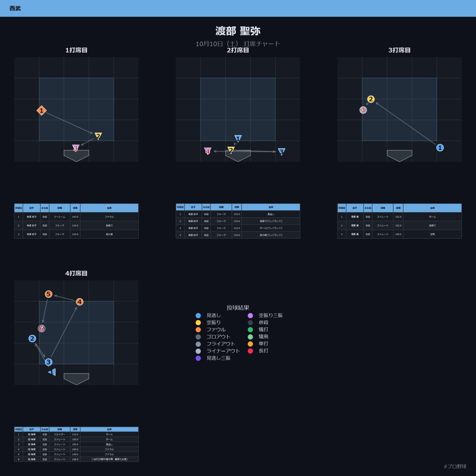Click blue triangle pitch 3 in 2打席目 chart

coord(282,151)
